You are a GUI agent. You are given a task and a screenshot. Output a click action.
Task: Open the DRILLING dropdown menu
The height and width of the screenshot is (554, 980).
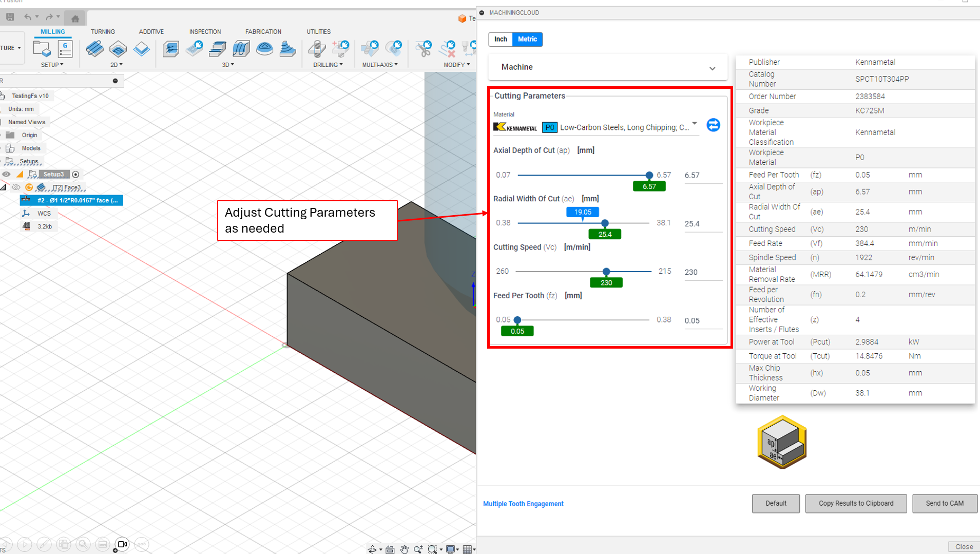[328, 65]
